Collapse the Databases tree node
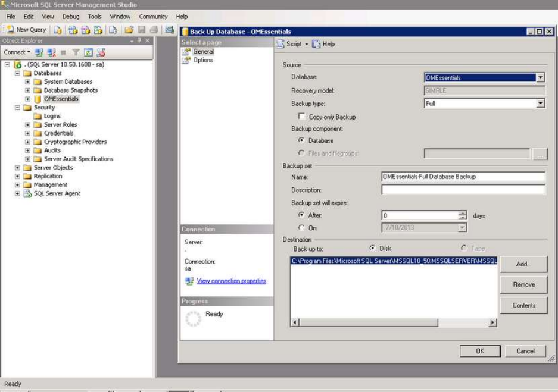Image resolution: width=558 pixels, height=392 pixels. pyautogui.click(x=17, y=73)
